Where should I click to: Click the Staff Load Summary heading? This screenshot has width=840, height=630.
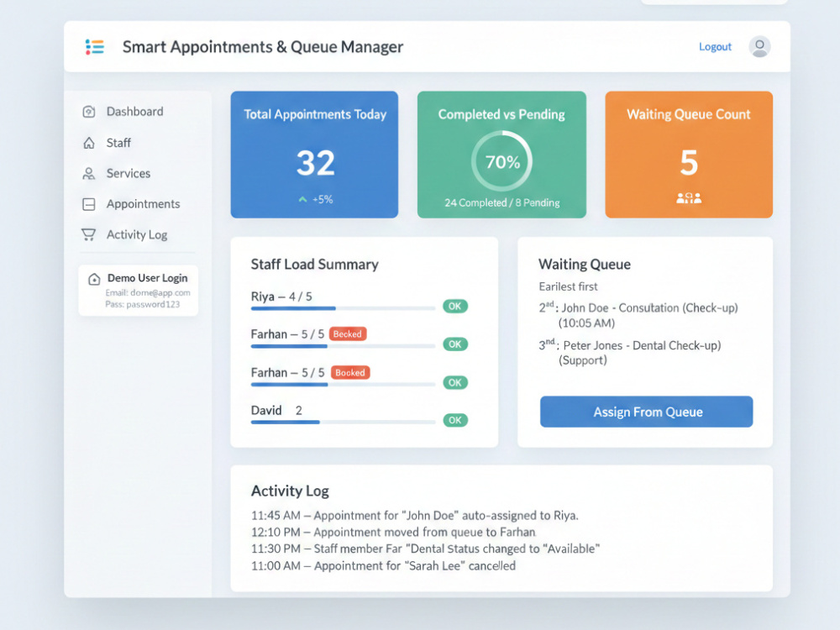click(314, 264)
